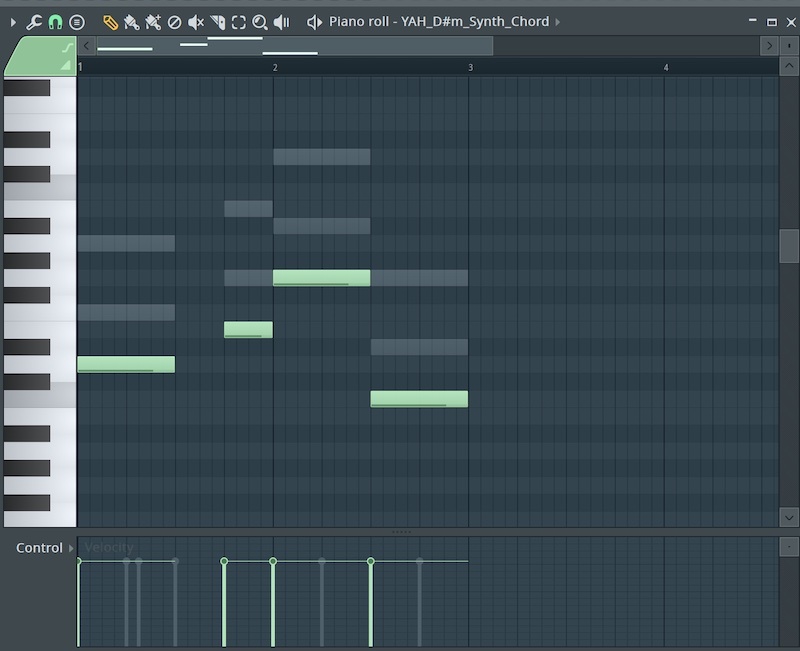Choose the Select marquee tool
This screenshot has width=800, height=651.
(238, 22)
